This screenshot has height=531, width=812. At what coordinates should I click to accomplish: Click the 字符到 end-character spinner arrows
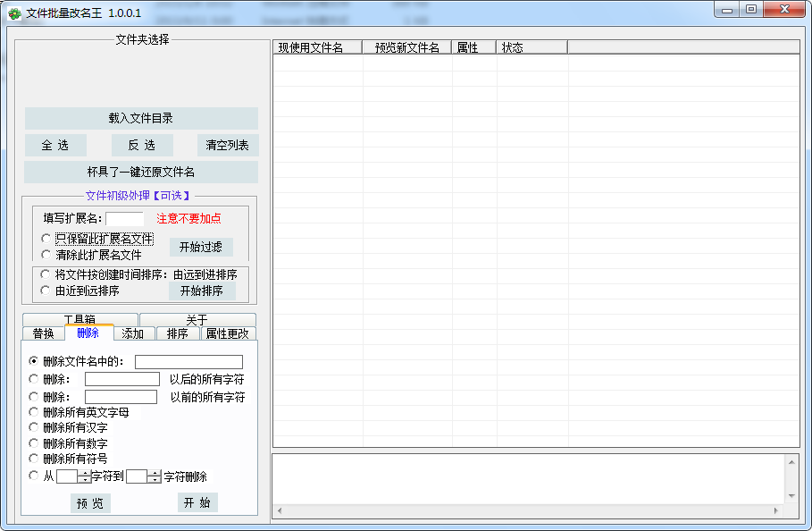pyautogui.click(x=155, y=476)
